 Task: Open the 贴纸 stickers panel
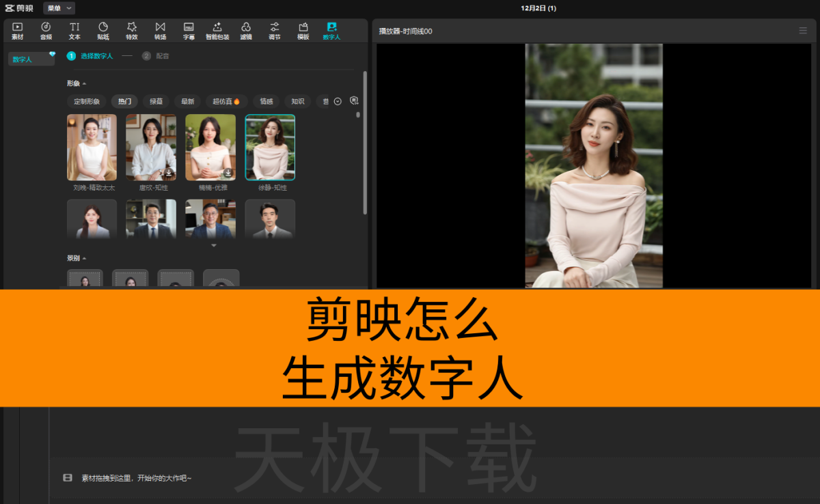coord(103,31)
